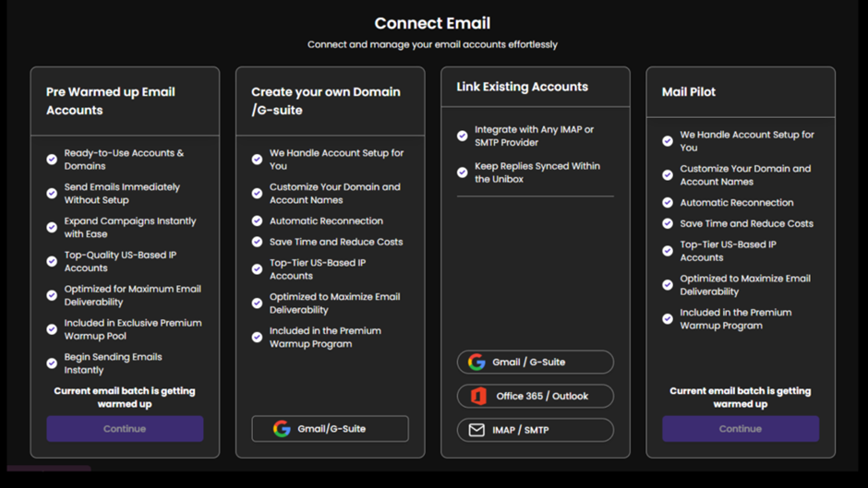Image resolution: width=868 pixels, height=488 pixels.
Task: Click Automatic Reconnection checkmark in Mail Pilot
Action: pyautogui.click(x=668, y=203)
